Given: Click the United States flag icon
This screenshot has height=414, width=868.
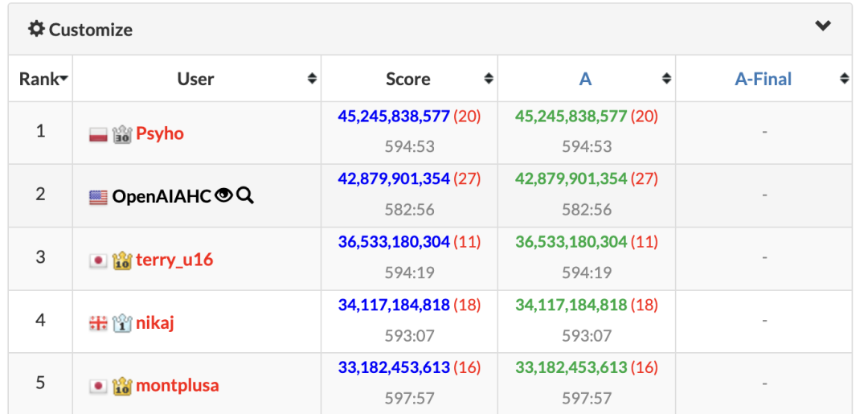Looking at the screenshot, I should coord(98,197).
